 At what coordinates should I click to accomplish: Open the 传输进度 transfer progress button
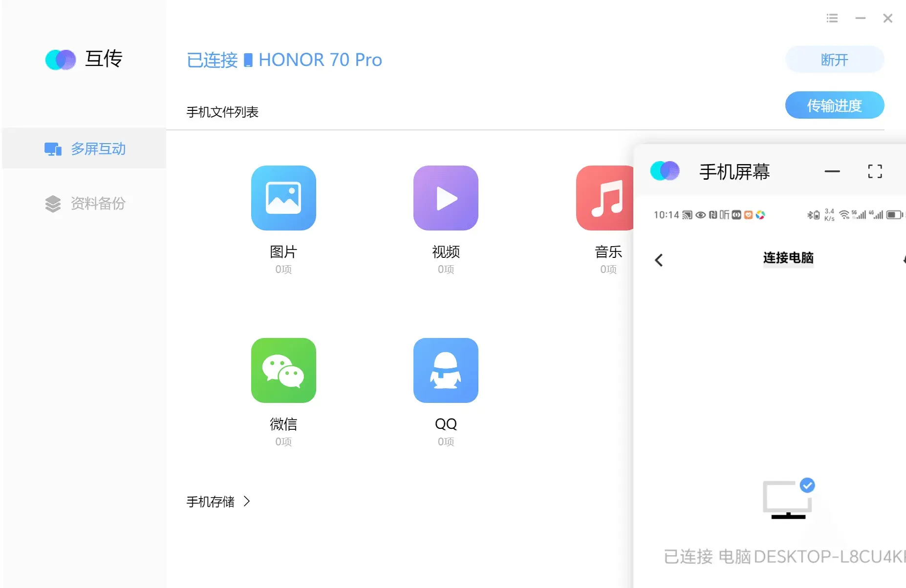[835, 105]
